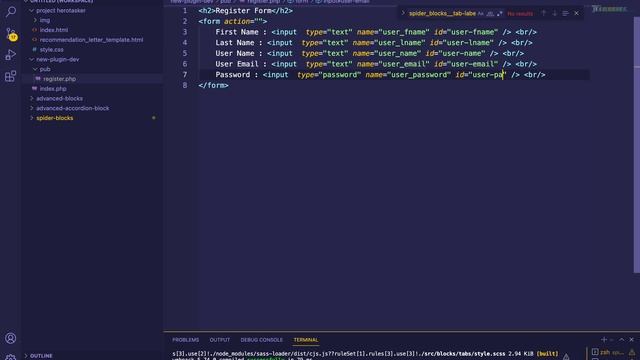Open Accounts menu in activity bar

[x=11, y=338]
